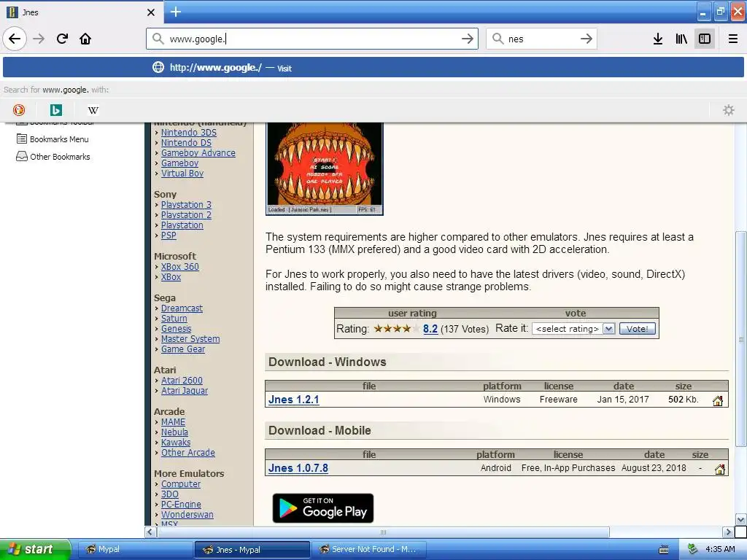Open a new tab with the plus button
Screen dimensions: 747x560
(175, 12)
